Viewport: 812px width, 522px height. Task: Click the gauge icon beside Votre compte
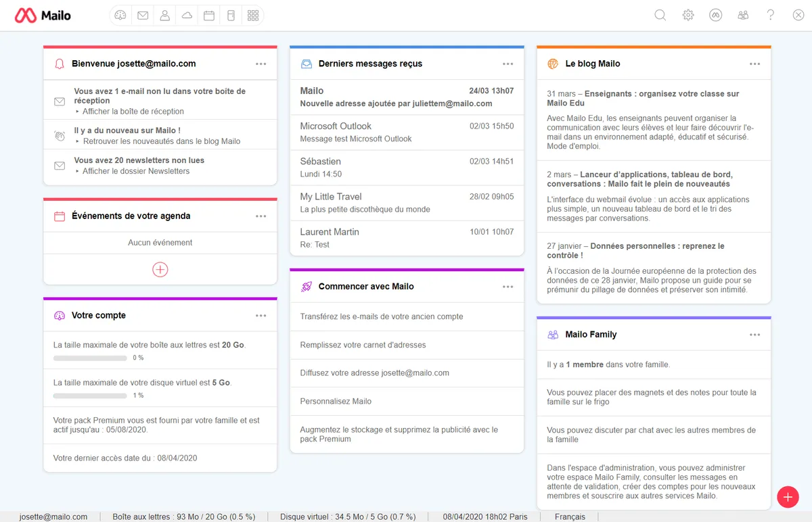pos(59,316)
